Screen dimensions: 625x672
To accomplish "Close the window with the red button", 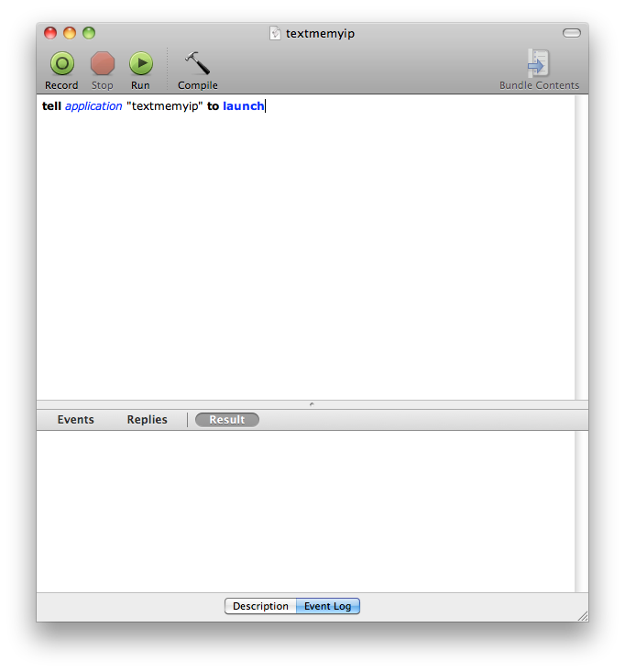I will [50, 33].
